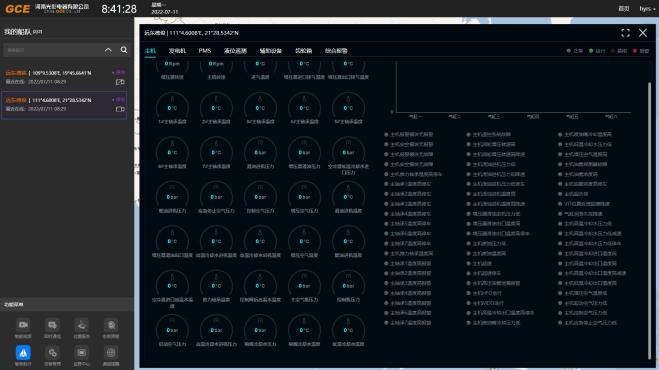The image size is (659, 370).
Task: Click the 首页 home link in the top bar
Action: [x=624, y=8]
